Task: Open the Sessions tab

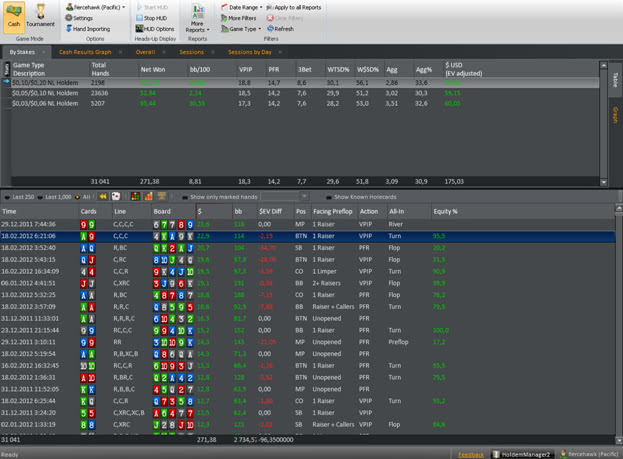Action: (192, 52)
